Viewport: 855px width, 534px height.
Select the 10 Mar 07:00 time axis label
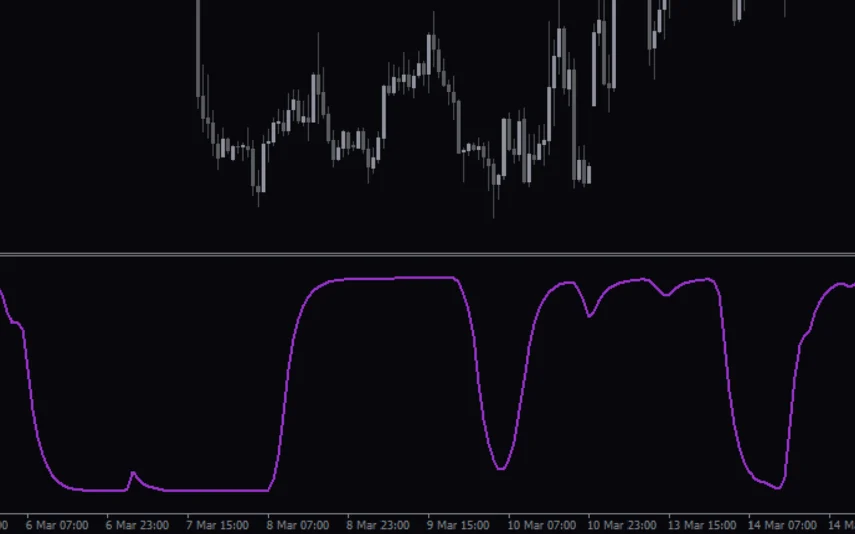[x=541, y=524]
